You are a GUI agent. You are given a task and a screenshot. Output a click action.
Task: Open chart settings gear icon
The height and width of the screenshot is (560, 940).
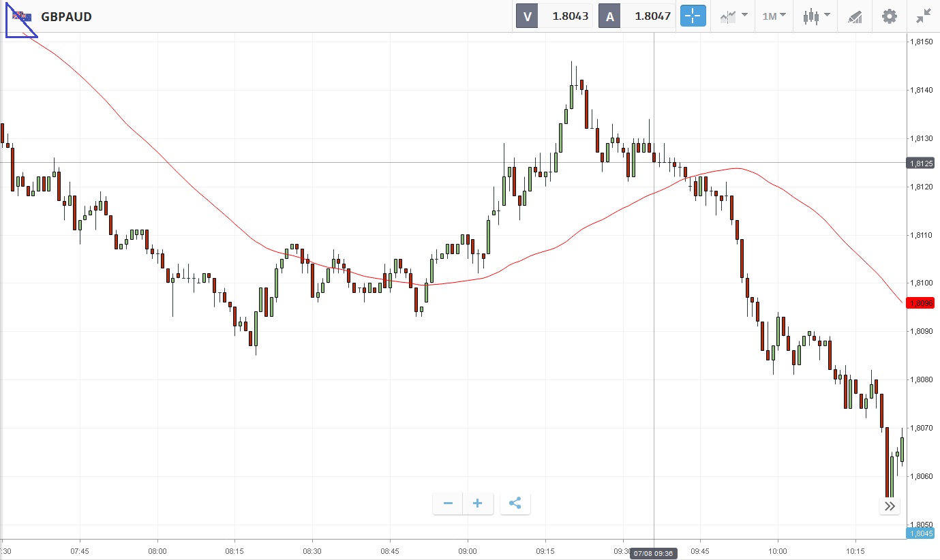click(890, 16)
